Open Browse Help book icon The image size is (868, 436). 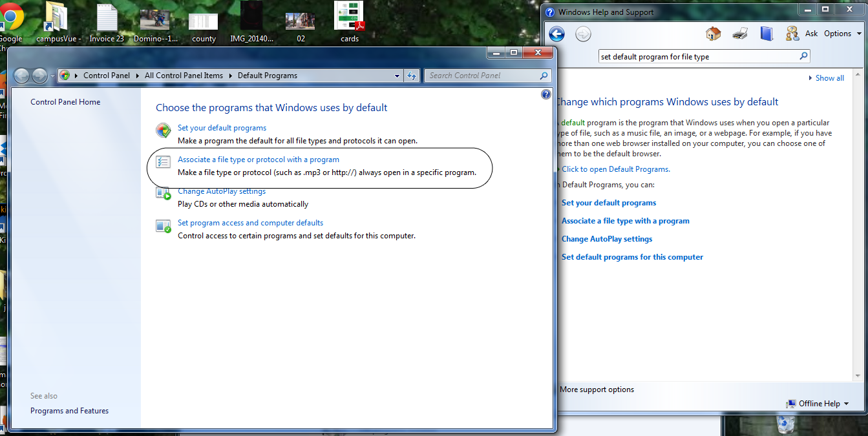coord(767,34)
